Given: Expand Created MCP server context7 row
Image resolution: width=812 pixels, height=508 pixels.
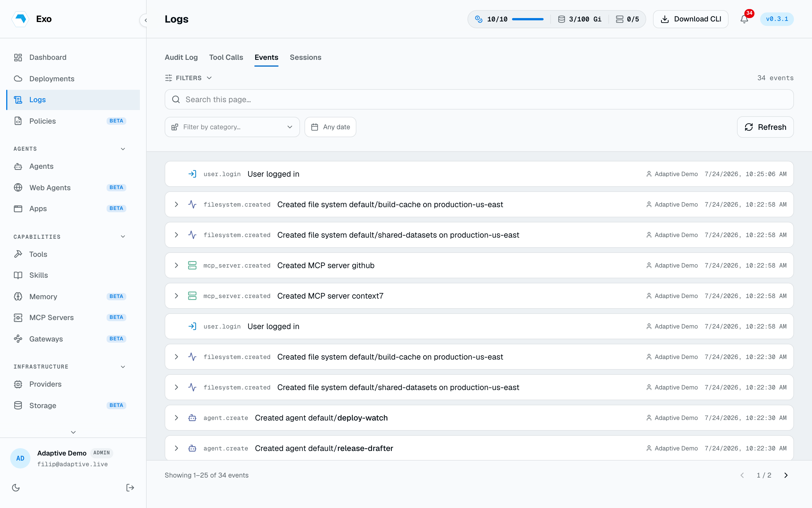Looking at the screenshot, I should pyautogui.click(x=176, y=296).
